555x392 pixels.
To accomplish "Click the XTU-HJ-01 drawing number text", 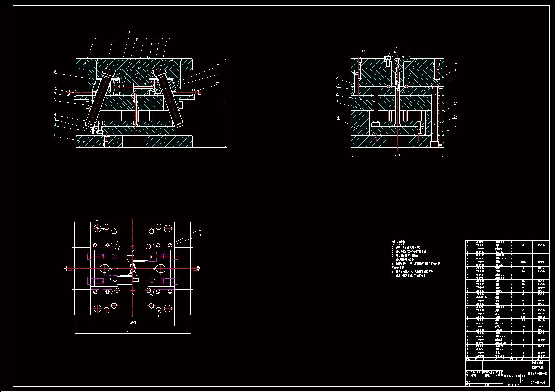I will 538,382.
